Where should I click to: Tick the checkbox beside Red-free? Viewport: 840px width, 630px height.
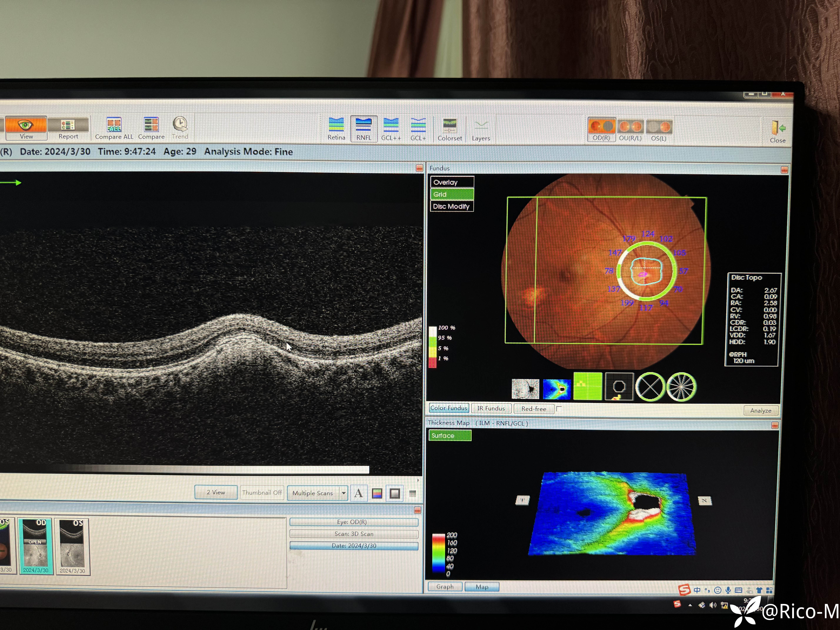point(559,409)
